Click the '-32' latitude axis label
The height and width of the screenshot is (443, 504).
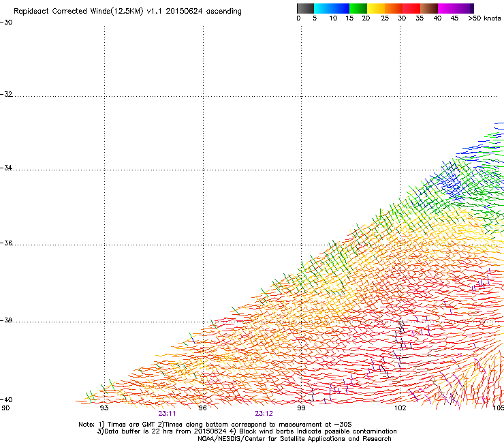pyautogui.click(x=6, y=94)
